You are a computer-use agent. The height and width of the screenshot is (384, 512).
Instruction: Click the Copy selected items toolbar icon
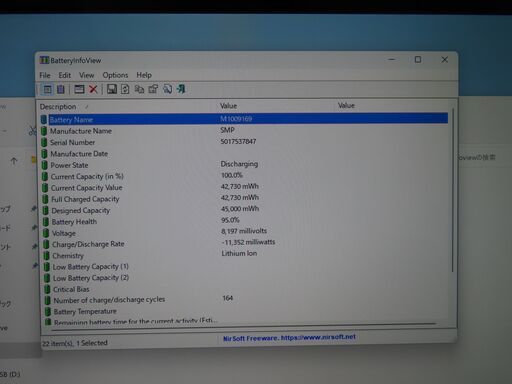click(x=139, y=89)
